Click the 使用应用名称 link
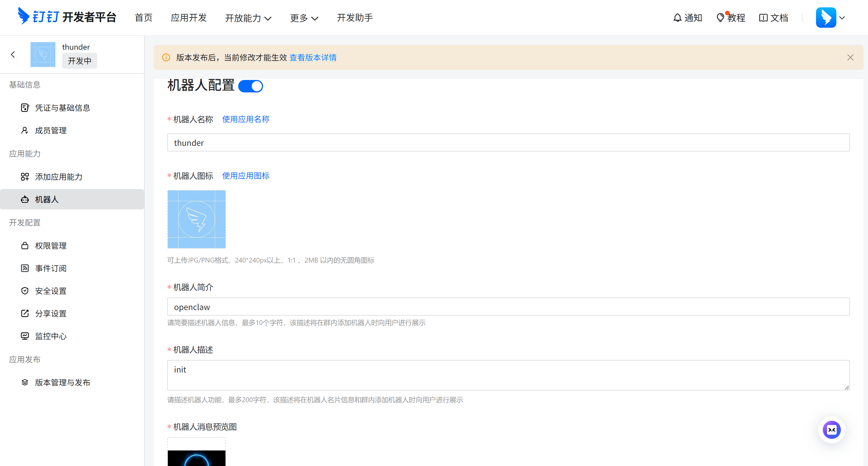 [246, 119]
